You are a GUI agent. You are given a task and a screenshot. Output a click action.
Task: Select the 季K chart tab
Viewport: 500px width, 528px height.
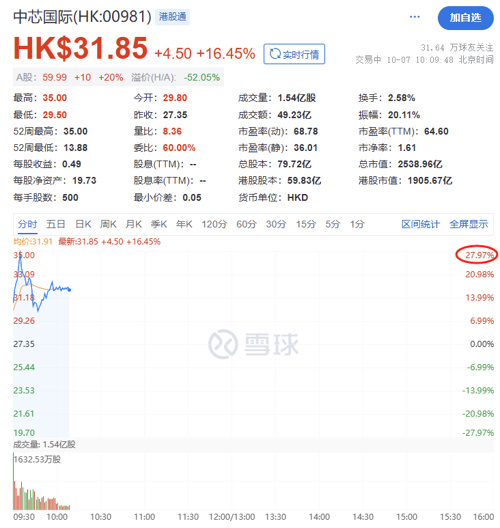159,224
